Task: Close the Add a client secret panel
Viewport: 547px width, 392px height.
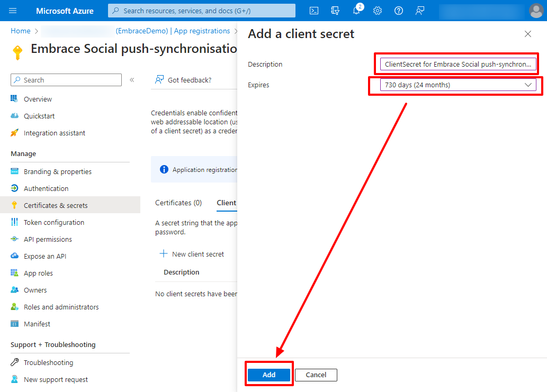Action: [x=528, y=34]
